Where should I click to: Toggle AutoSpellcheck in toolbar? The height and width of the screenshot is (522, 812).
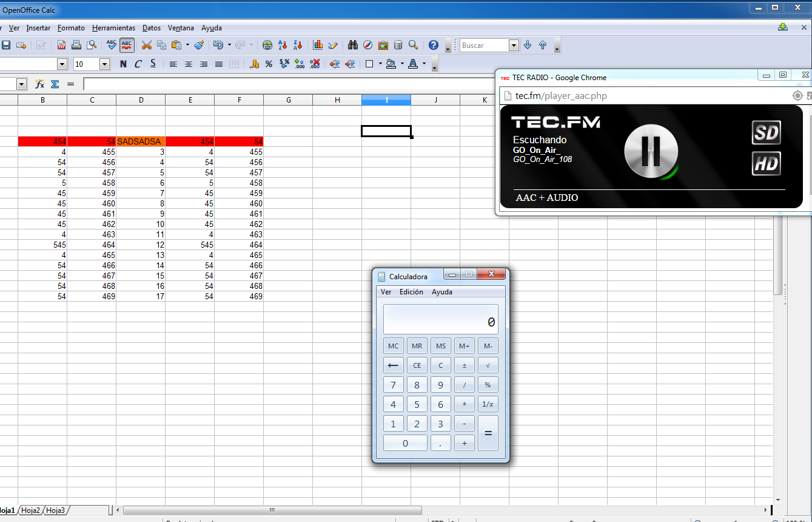coord(127,45)
